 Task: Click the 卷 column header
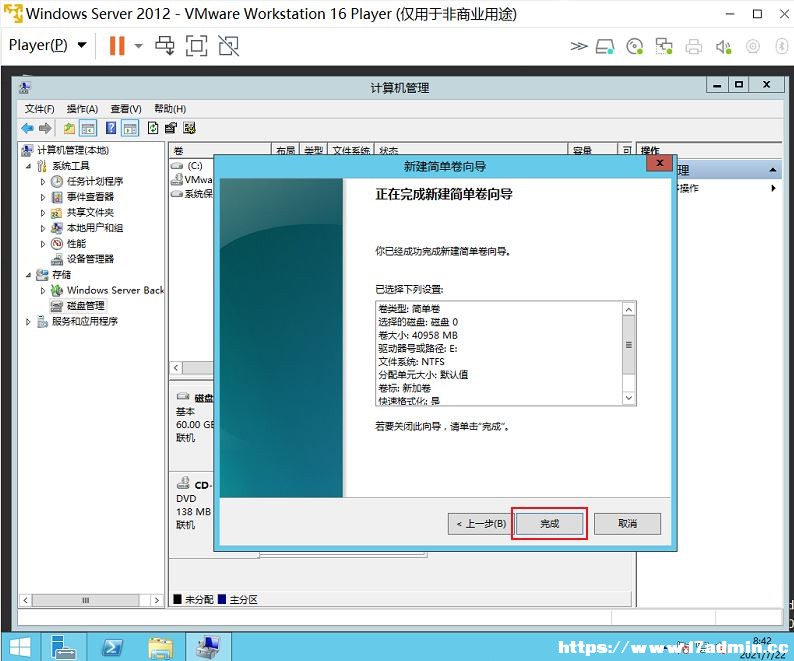pos(220,150)
